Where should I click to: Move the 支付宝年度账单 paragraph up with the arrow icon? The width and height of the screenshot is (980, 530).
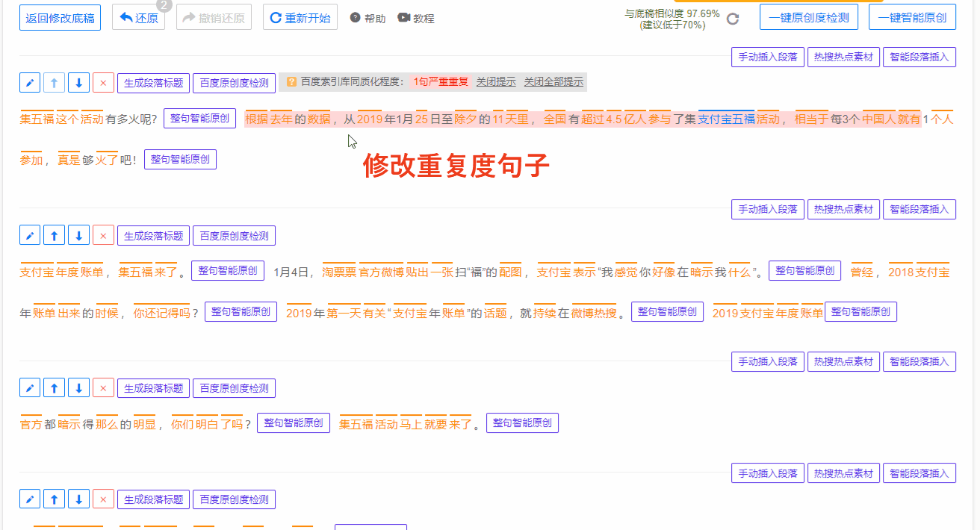pyautogui.click(x=54, y=236)
